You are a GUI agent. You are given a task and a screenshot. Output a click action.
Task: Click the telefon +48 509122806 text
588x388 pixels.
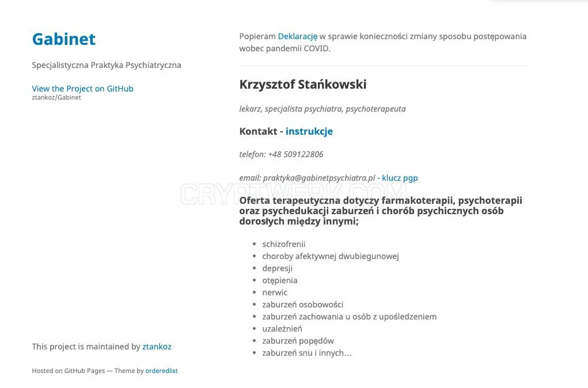(x=281, y=154)
